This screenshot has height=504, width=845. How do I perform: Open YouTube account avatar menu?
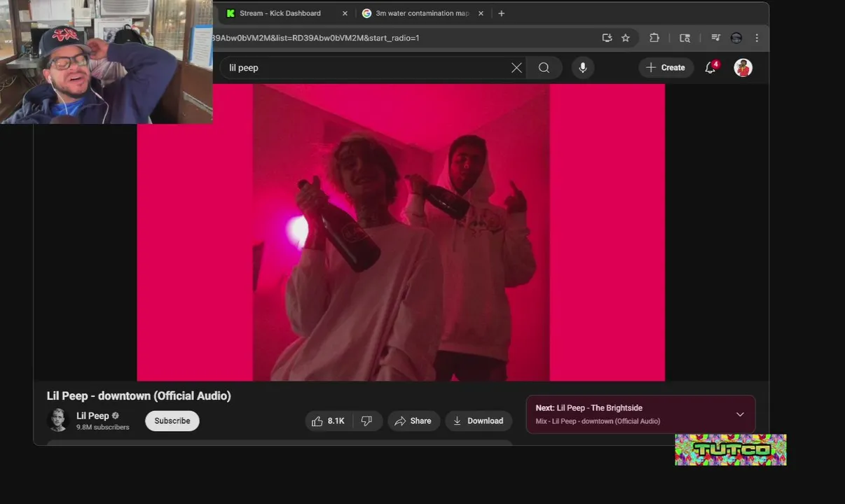(743, 67)
